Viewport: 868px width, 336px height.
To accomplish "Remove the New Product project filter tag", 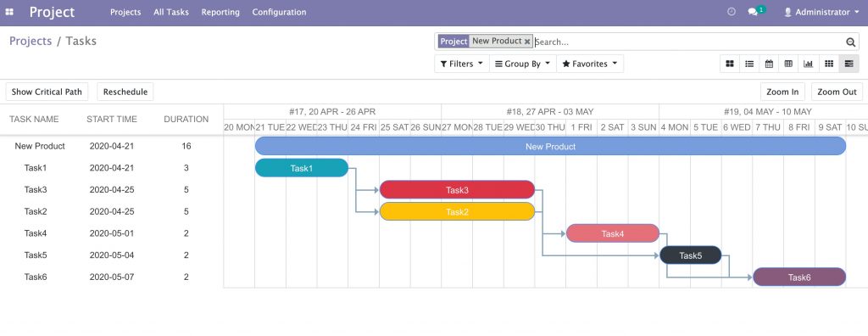I will tap(527, 42).
